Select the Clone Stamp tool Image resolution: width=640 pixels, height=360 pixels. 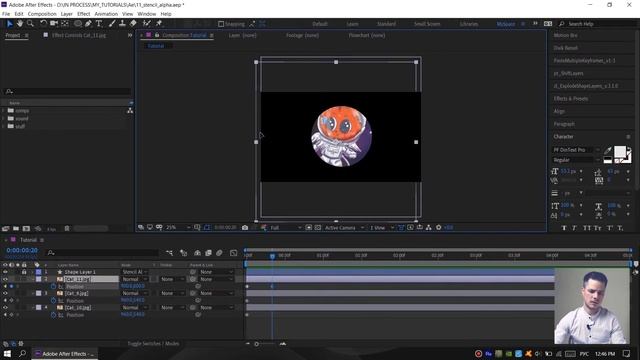tap(122, 24)
